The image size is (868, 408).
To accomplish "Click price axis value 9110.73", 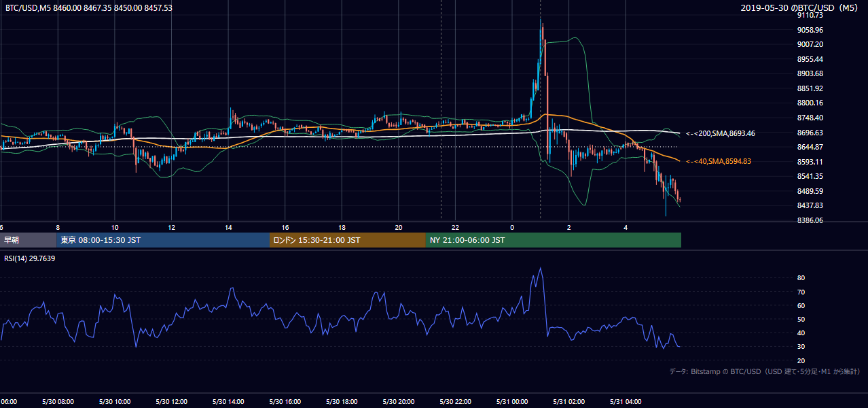I will [x=810, y=15].
